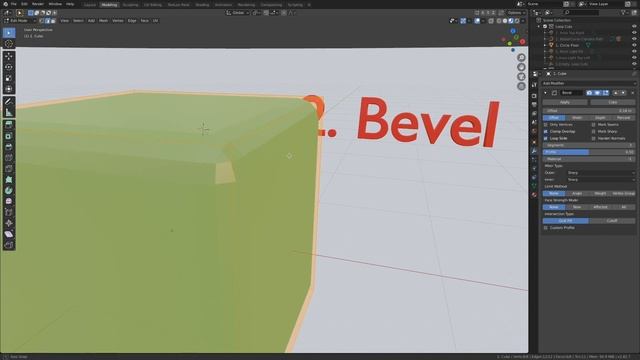Select the Edge Slide tool
Image resolution: width=640 pixels, height=360 pixels.
(9, 212)
